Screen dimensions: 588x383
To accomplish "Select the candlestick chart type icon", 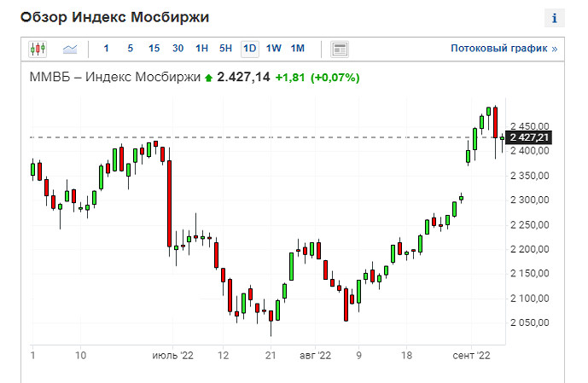I will pyautogui.click(x=38, y=49).
